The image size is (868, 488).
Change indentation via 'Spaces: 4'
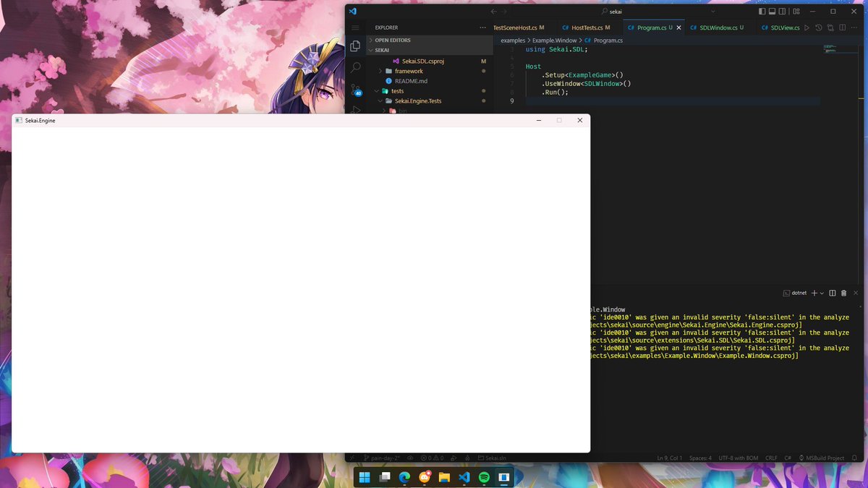[x=700, y=458]
